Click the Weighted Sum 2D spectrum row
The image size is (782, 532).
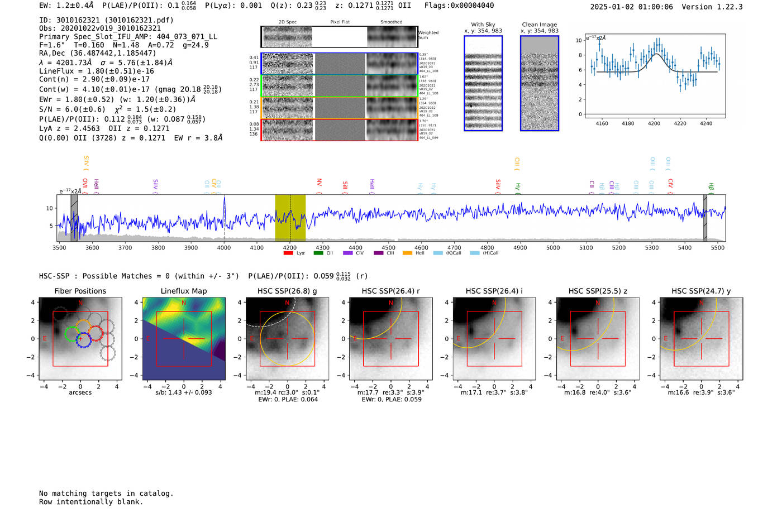pos(340,37)
